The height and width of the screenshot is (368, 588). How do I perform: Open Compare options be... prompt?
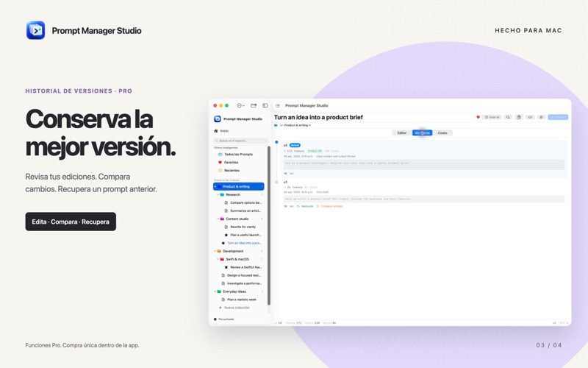[243, 203]
